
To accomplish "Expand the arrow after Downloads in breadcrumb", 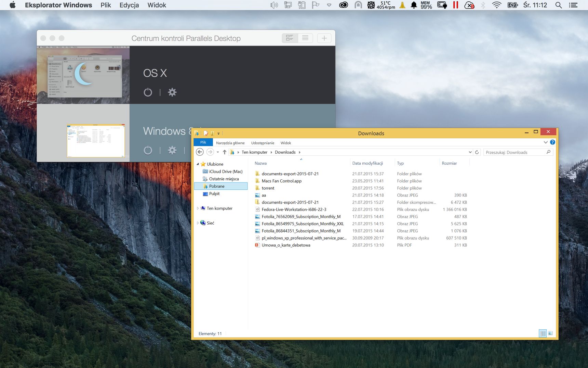I will pyautogui.click(x=299, y=152).
